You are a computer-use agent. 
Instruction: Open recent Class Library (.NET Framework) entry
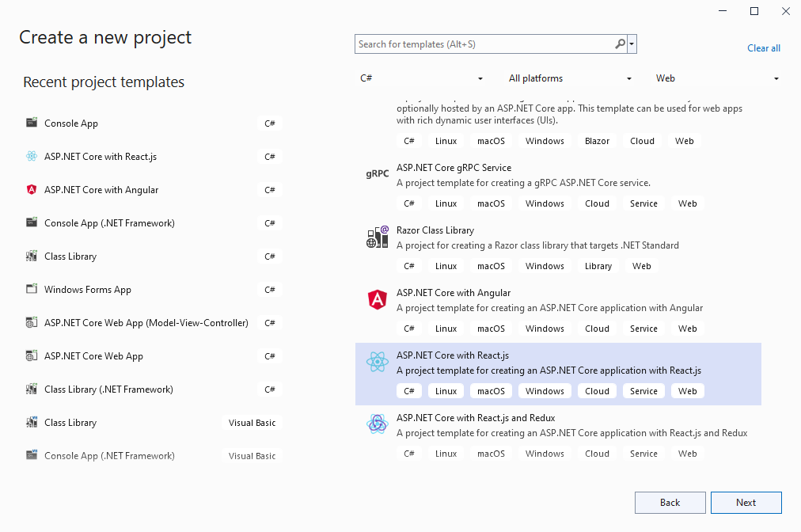154,389
